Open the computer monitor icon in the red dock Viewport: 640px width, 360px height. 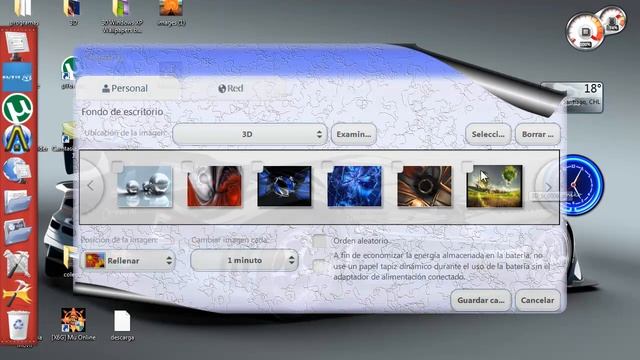coord(17,45)
